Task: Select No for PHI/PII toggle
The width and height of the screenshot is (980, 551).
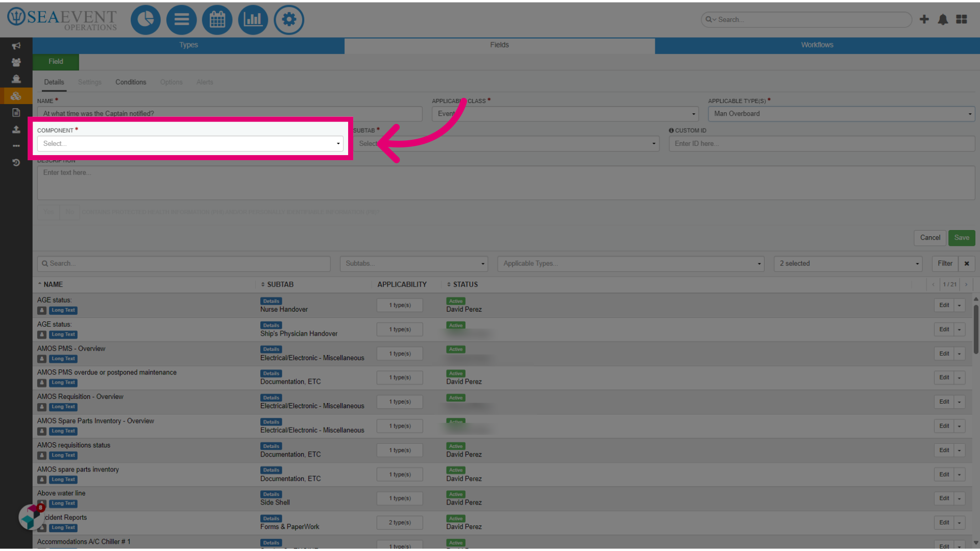Action: (x=69, y=212)
